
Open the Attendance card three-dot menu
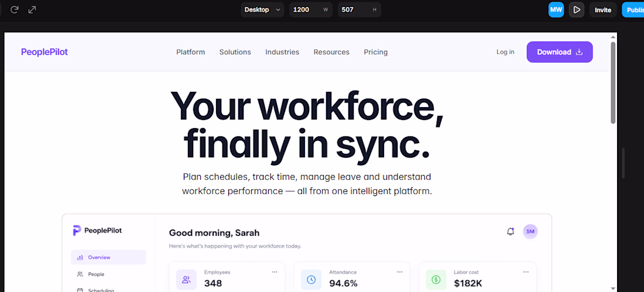point(400,272)
